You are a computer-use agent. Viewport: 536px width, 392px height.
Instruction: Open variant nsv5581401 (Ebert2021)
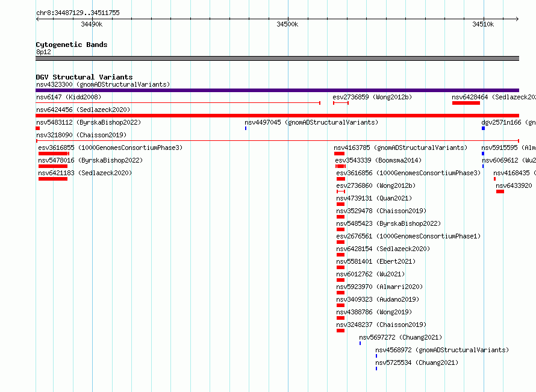(376, 261)
